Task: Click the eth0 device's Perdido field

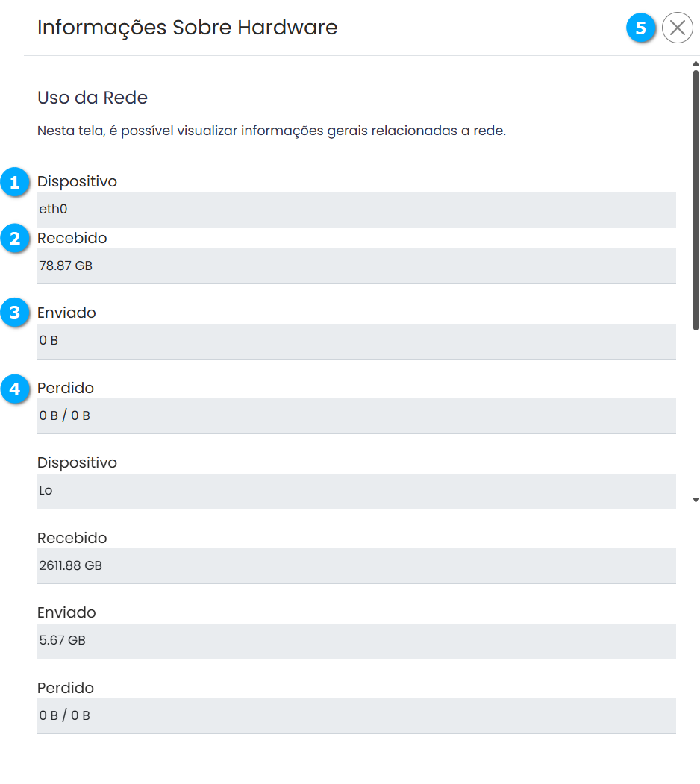Action: point(356,415)
